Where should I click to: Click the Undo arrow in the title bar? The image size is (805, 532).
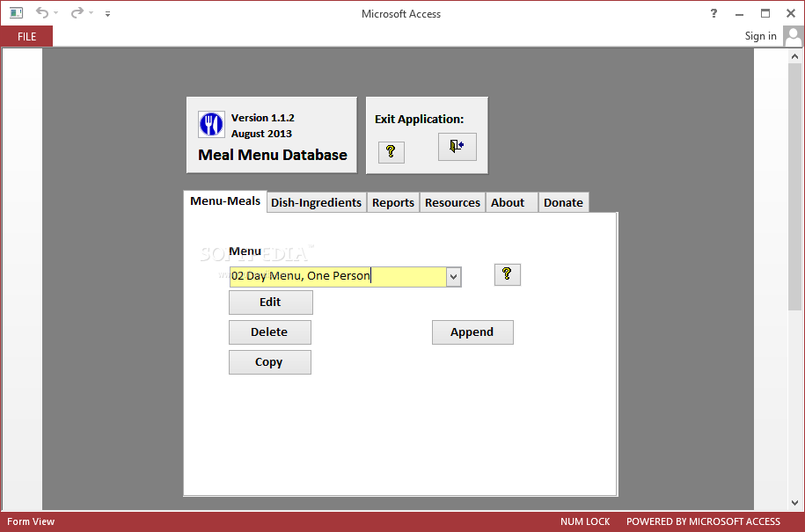[42, 13]
